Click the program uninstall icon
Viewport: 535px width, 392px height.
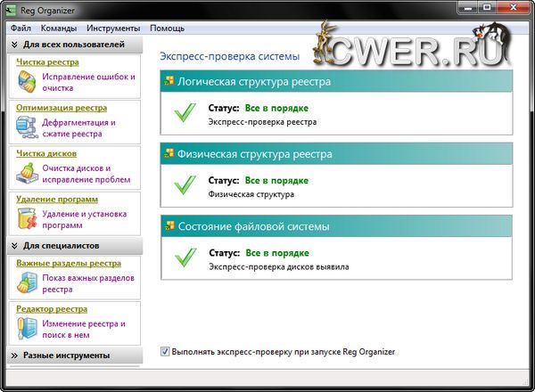(28, 219)
